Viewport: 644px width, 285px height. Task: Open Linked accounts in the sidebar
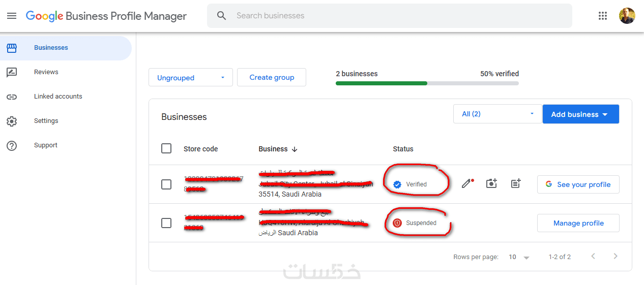coord(57,97)
